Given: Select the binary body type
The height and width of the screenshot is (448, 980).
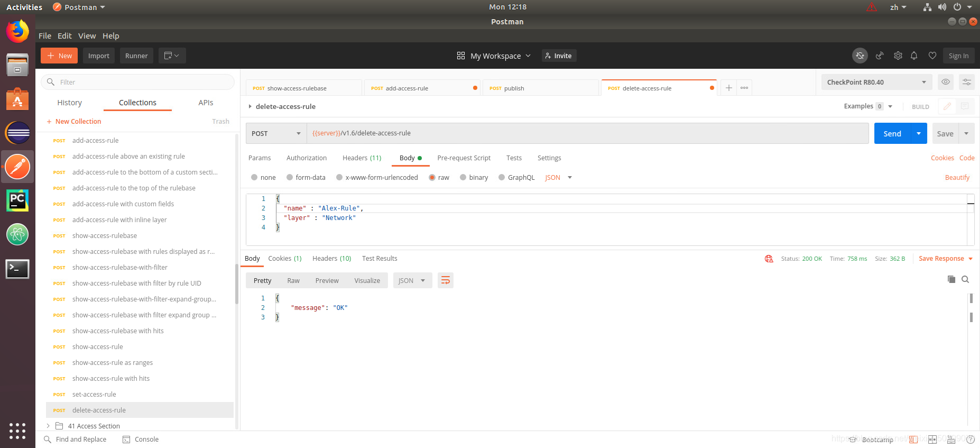Looking at the screenshot, I should pyautogui.click(x=463, y=178).
